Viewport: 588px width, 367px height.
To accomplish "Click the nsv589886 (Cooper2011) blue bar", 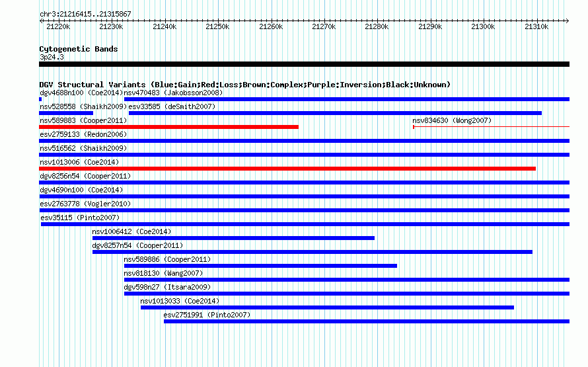I will (x=260, y=266).
